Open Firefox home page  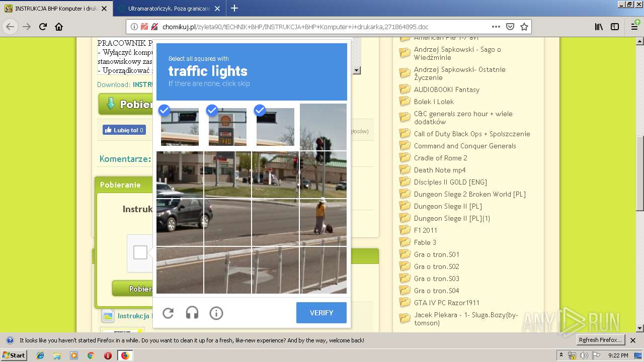tap(59, 27)
